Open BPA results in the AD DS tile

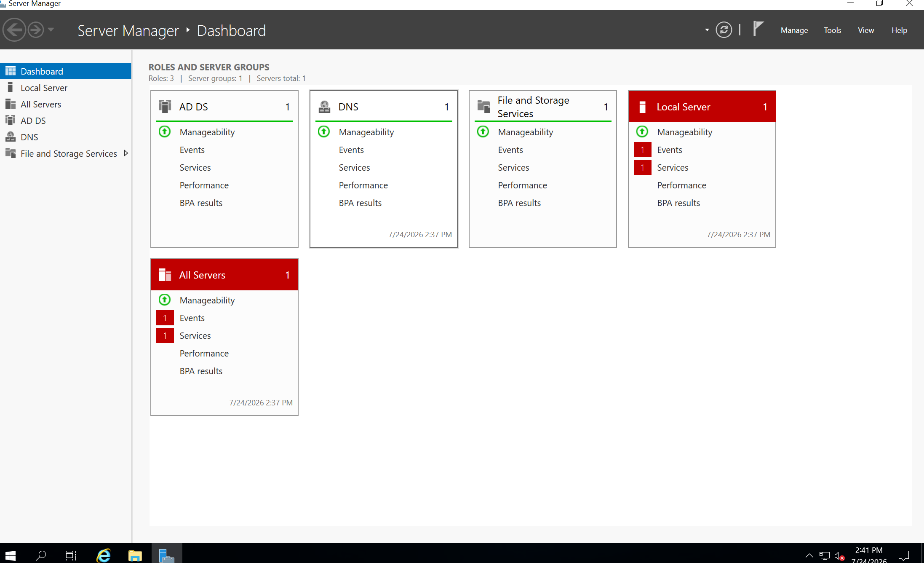click(201, 203)
